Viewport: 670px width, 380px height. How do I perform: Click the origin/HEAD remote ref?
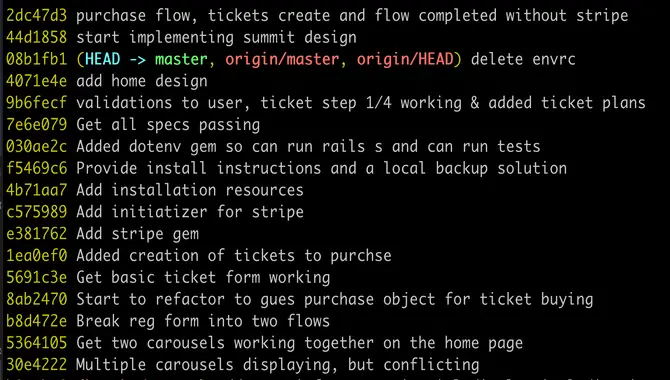click(405, 59)
